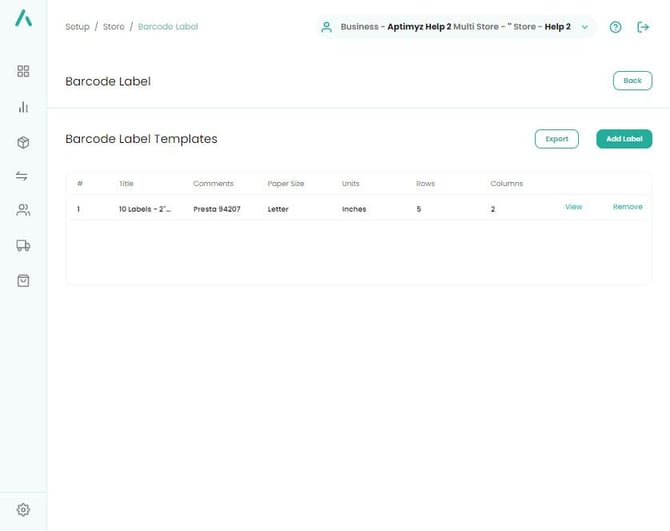Click the Export button
The height and width of the screenshot is (531, 670).
point(556,139)
